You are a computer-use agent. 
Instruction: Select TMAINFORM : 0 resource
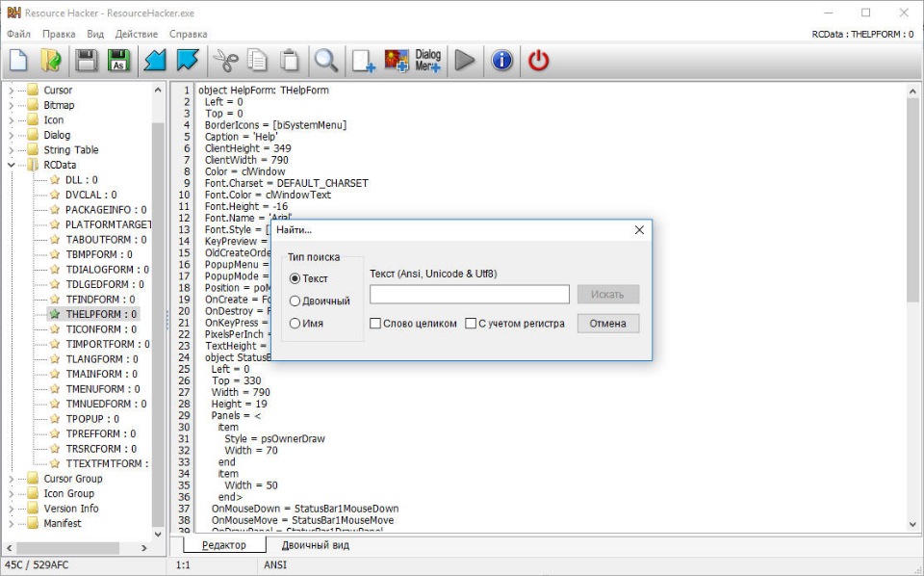pos(101,374)
